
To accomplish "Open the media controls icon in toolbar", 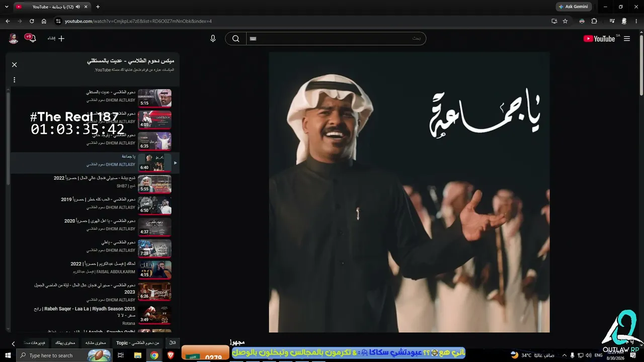I will pos(612,21).
